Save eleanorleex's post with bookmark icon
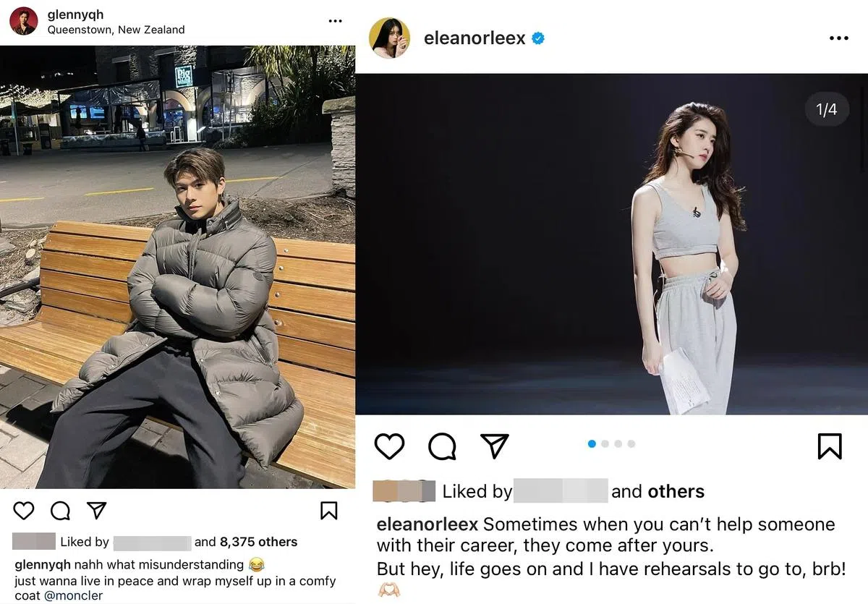The image size is (868, 604). [830, 446]
